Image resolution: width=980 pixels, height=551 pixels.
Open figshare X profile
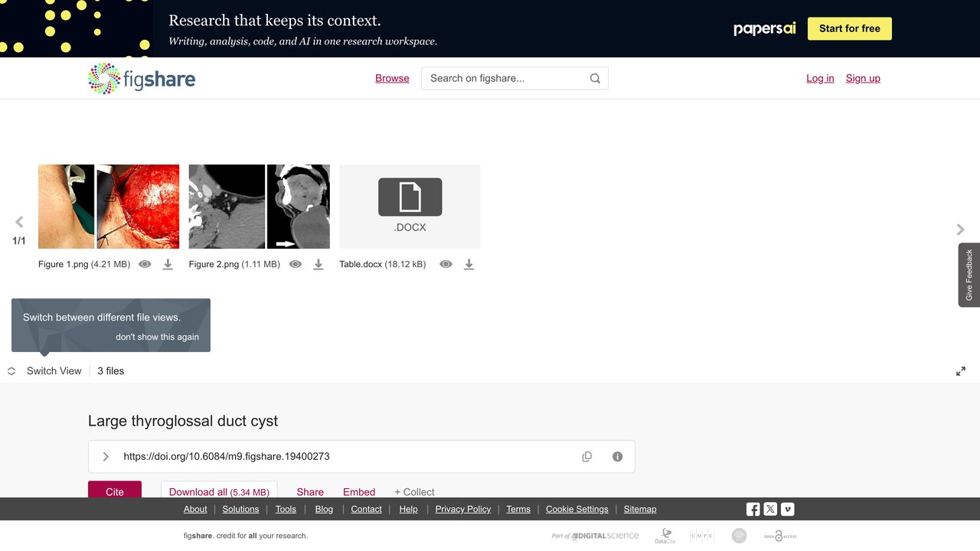[770, 509]
